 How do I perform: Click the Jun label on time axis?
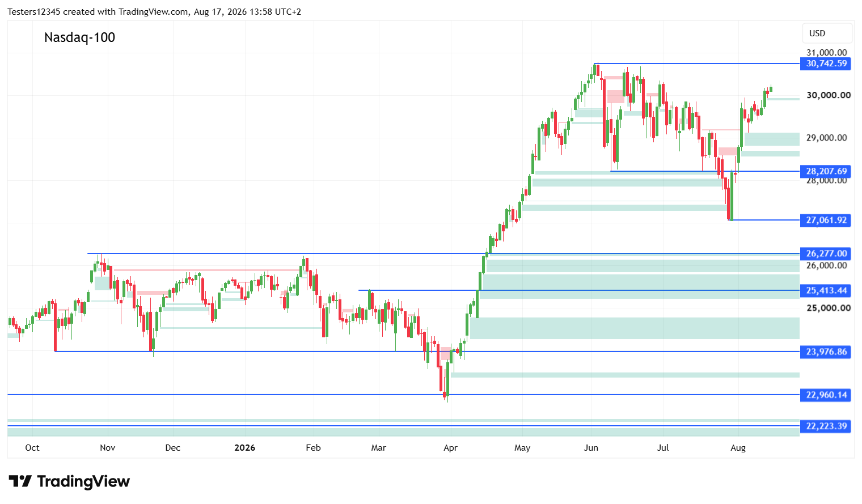point(591,448)
